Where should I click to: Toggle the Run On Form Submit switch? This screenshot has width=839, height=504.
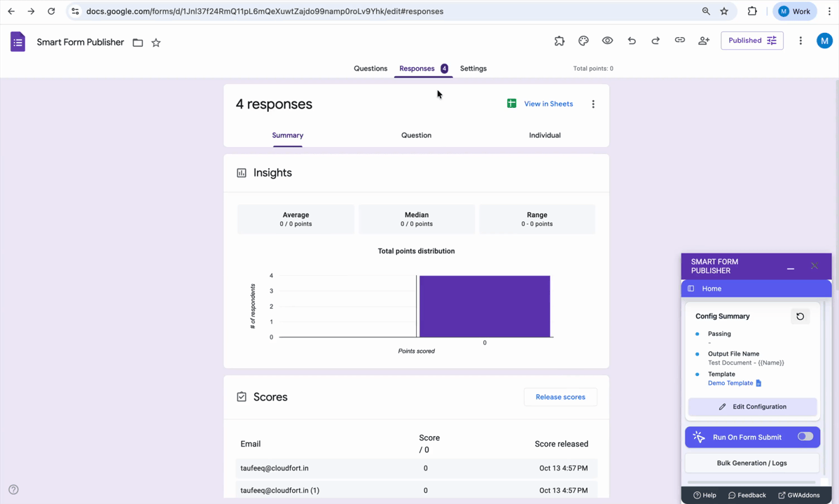(805, 437)
